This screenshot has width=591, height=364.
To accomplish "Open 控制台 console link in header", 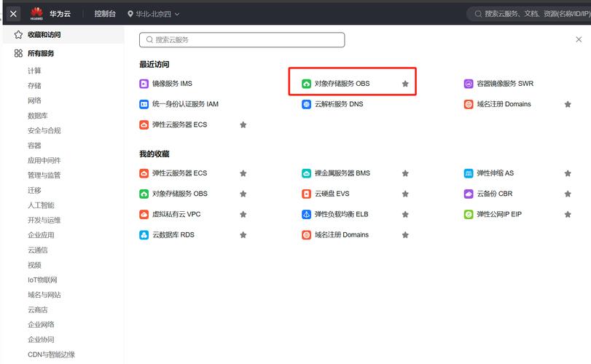I will (106, 14).
